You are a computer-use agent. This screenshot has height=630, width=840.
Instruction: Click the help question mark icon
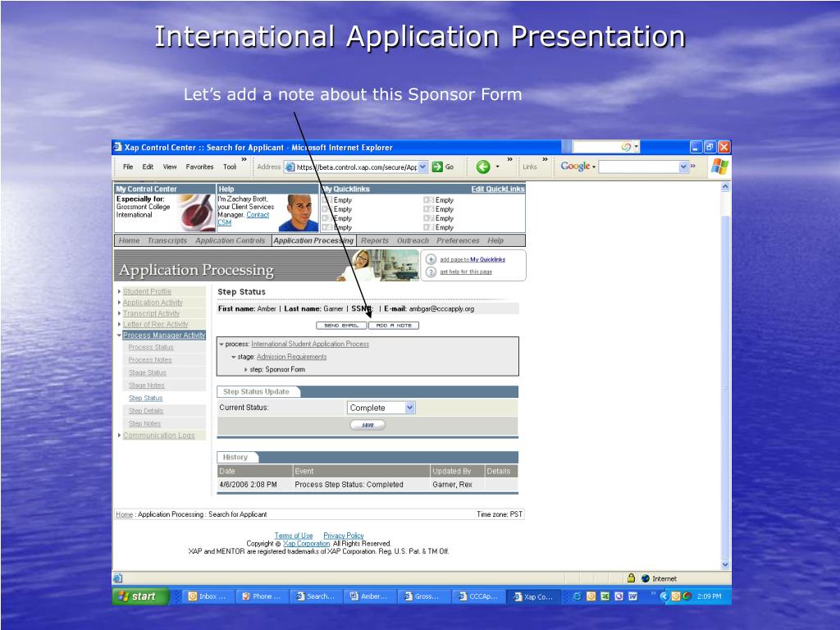pyautogui.click(x=431, y=272)
